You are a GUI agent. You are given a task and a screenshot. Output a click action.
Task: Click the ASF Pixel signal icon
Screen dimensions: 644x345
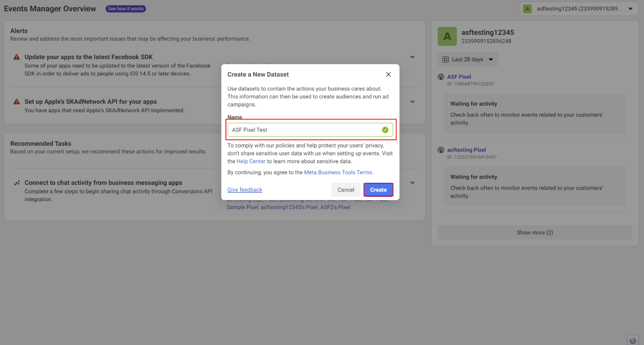[441, 77]
